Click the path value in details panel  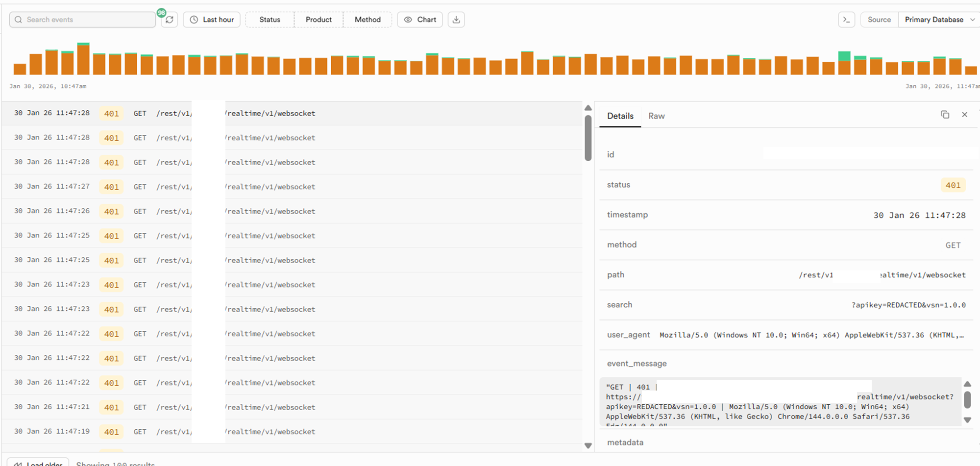tap(882, 275)
